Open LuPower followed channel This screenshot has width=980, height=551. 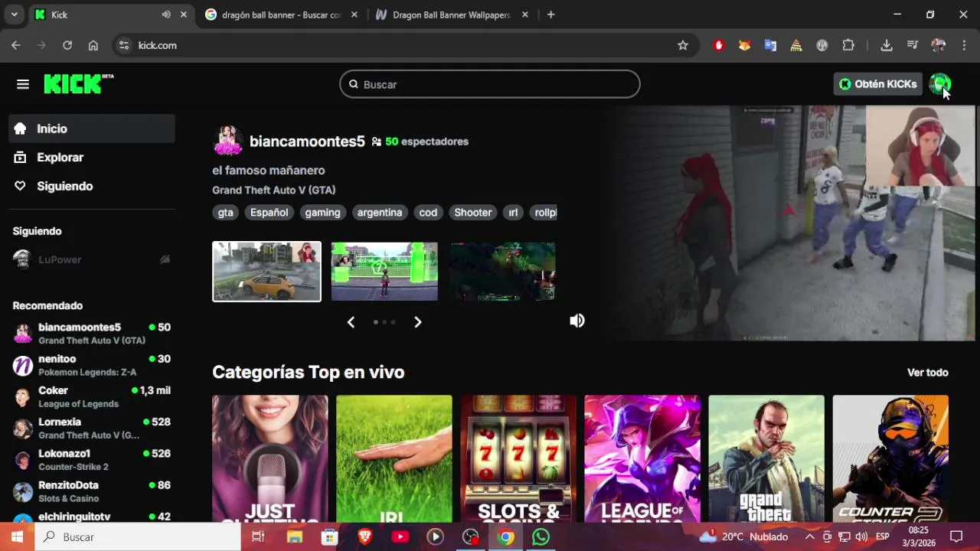tap(92, 259)
